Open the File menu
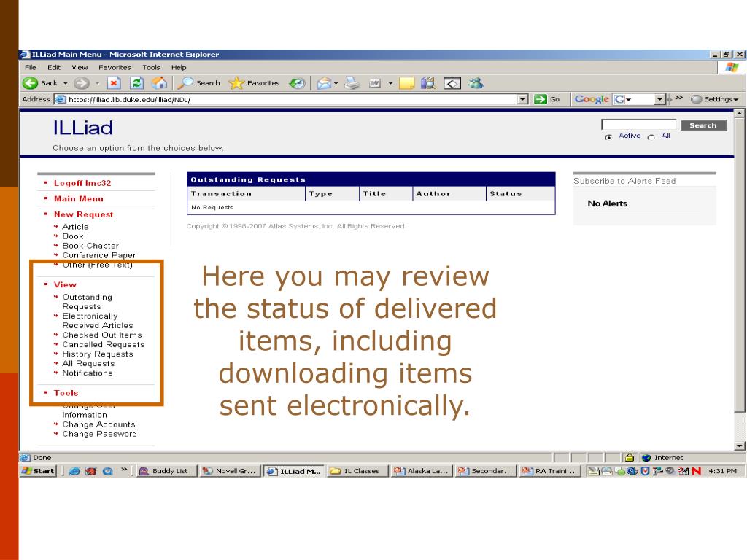Image resolution: width=747 pixels, height=560 pixels. point(31,68)
